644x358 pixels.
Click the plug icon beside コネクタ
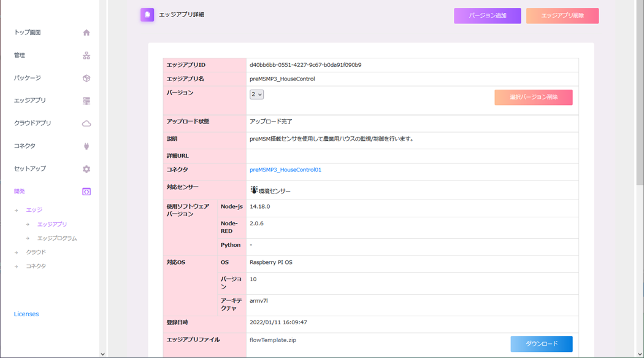(x=86, y=146)
